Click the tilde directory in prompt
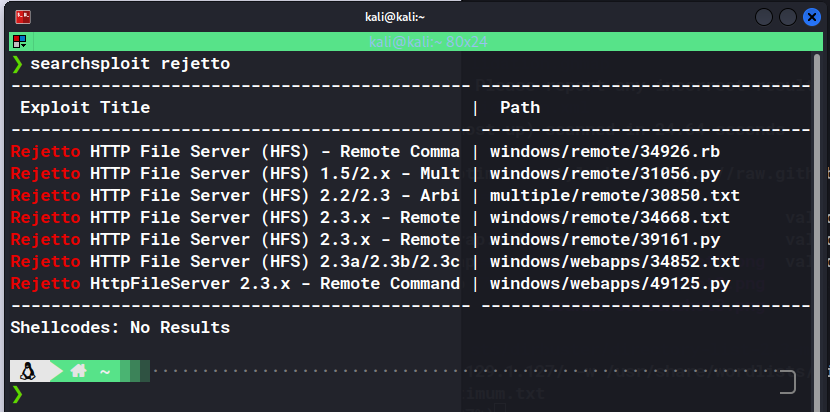The image size is (830, 412). pos(105,372)
